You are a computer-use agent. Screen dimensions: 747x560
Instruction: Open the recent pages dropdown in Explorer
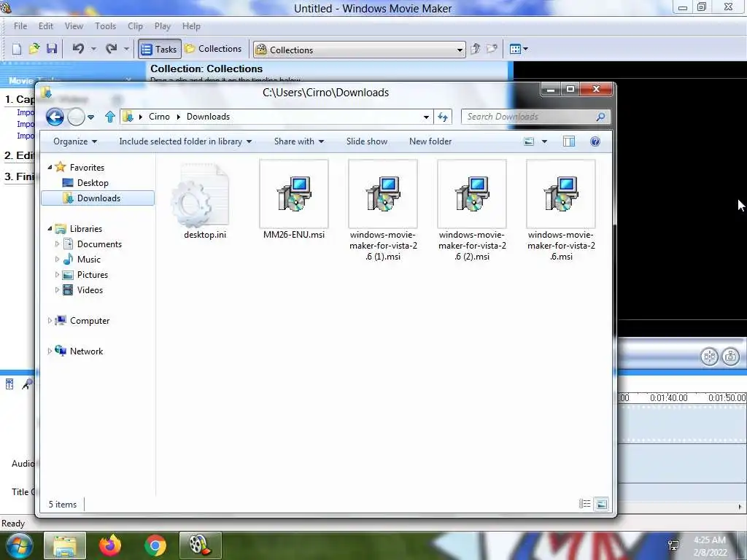pyautogui.click(x=91, y=117)
